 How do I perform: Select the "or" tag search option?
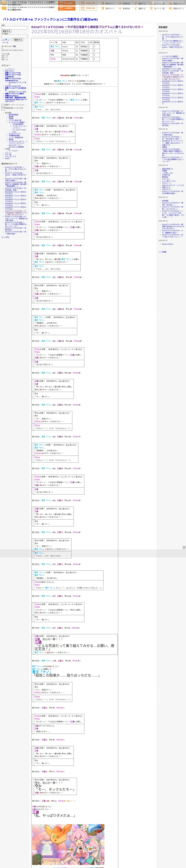coord(11,40)
